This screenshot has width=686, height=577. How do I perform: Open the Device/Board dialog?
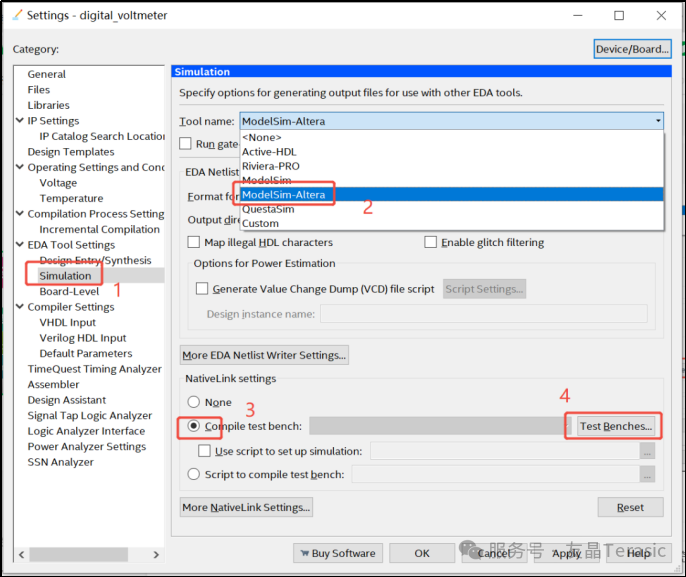(632, 49)
